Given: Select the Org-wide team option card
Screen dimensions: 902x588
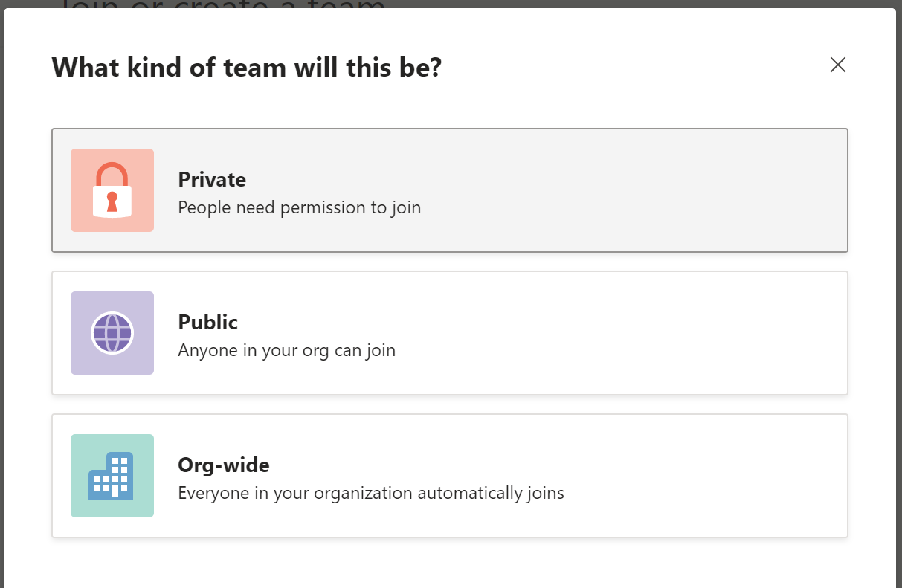Looking at the screenshot, I should tap(450, 476).
